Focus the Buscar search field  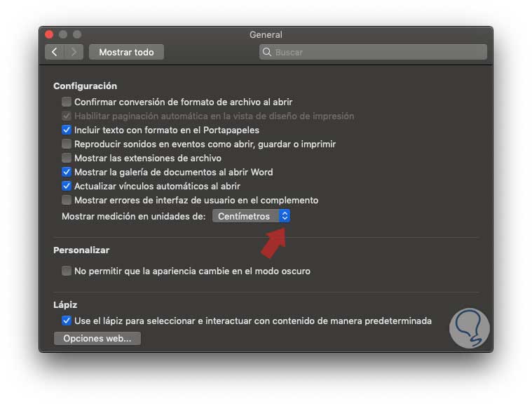[x=373, y=52]
